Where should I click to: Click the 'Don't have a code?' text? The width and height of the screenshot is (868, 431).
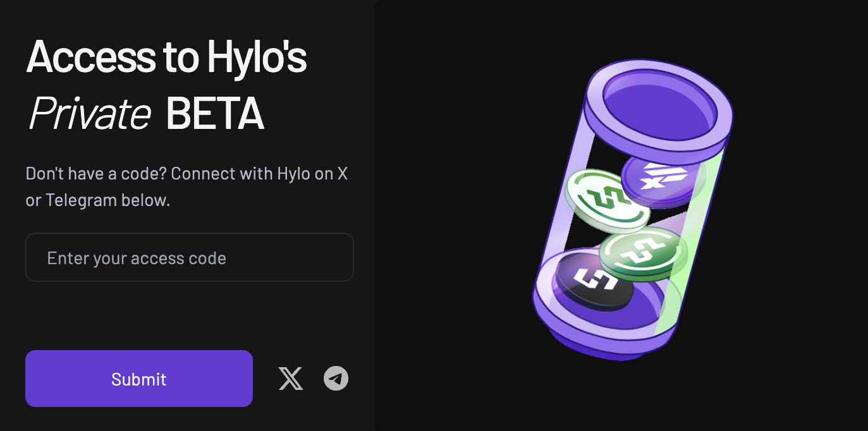(96, 174)
